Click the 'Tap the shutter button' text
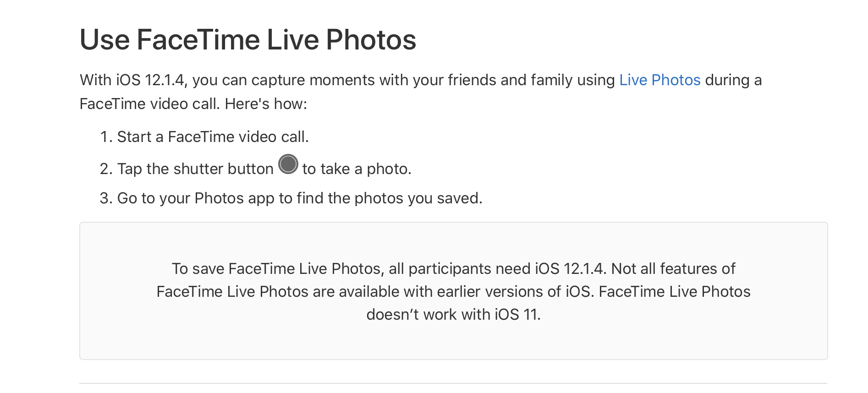The image size is (868, 393). pos(195,169)
